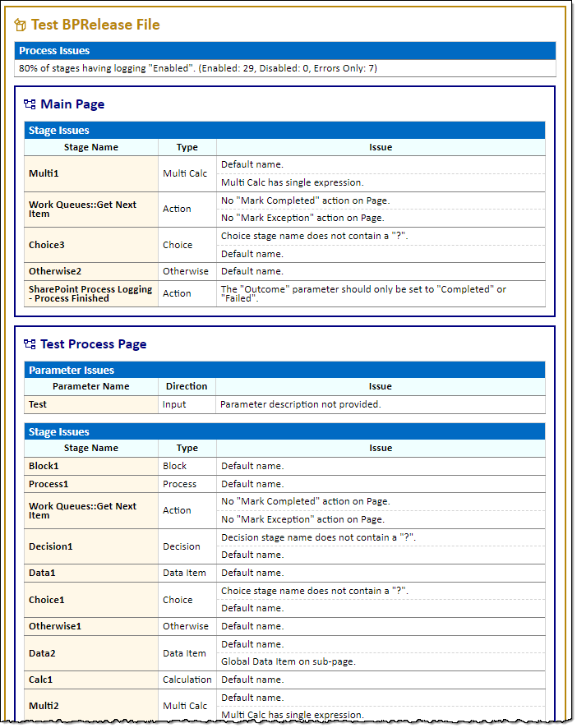Screen dimensions: 577x728
Task: Click "Global Data Item on sub-page." issue
Action: (x=288, y=661)
